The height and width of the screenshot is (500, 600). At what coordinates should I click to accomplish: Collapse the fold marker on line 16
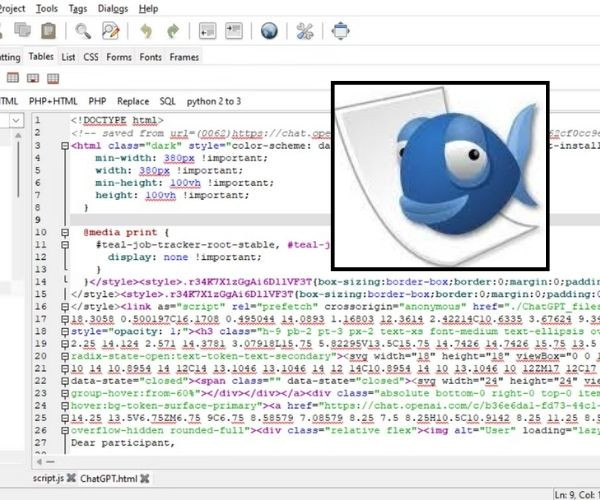65,306
